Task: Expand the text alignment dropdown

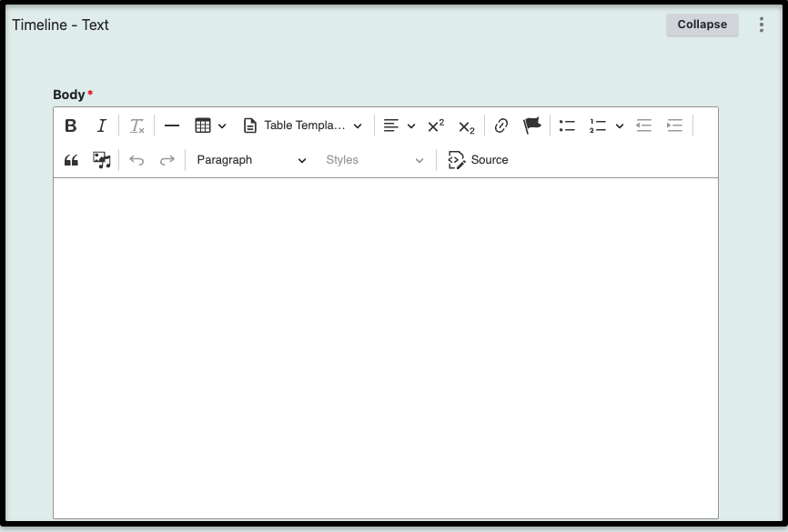Action: 399,125
